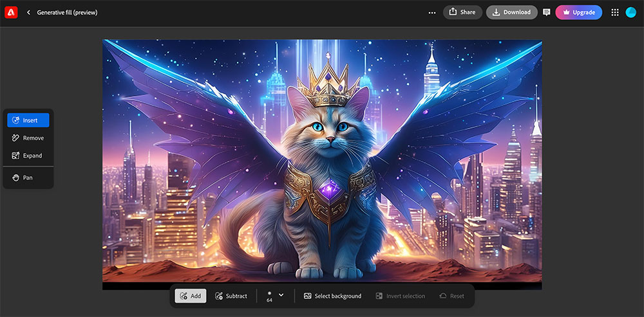The height and width of the screenshot is (317, 644).
Task: Open the three-dot more options menu
Action: coord(431,12)
